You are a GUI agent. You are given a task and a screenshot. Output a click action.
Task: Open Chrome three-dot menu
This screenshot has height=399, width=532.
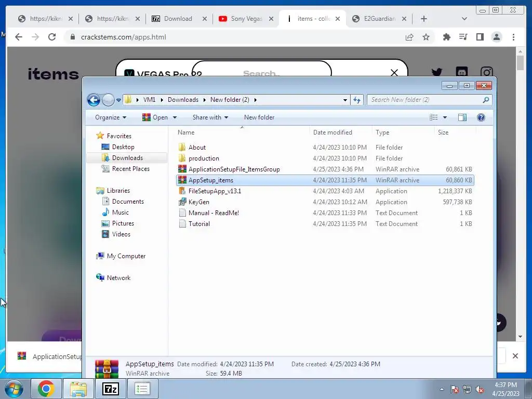coord(513,37)
